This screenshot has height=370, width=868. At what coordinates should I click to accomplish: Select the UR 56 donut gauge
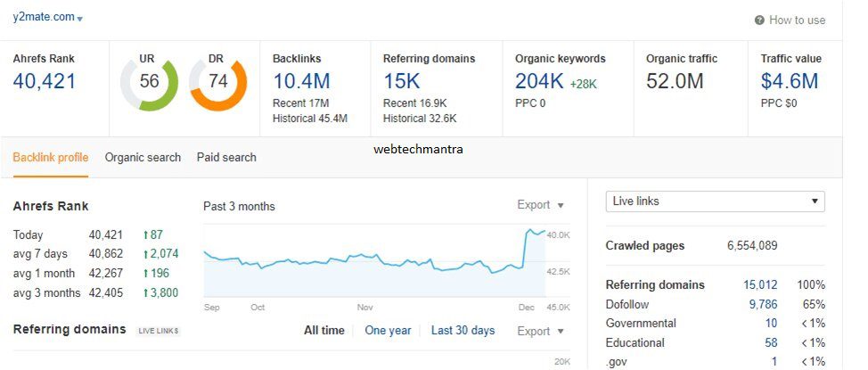click(x=149, y=82)
